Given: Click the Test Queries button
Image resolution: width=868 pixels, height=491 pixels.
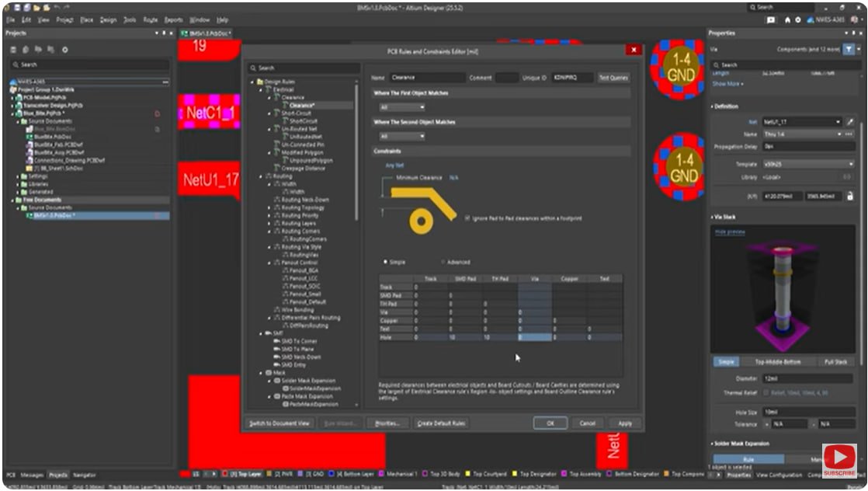Looking at the screenshot, I should click(x=613, y=78).
